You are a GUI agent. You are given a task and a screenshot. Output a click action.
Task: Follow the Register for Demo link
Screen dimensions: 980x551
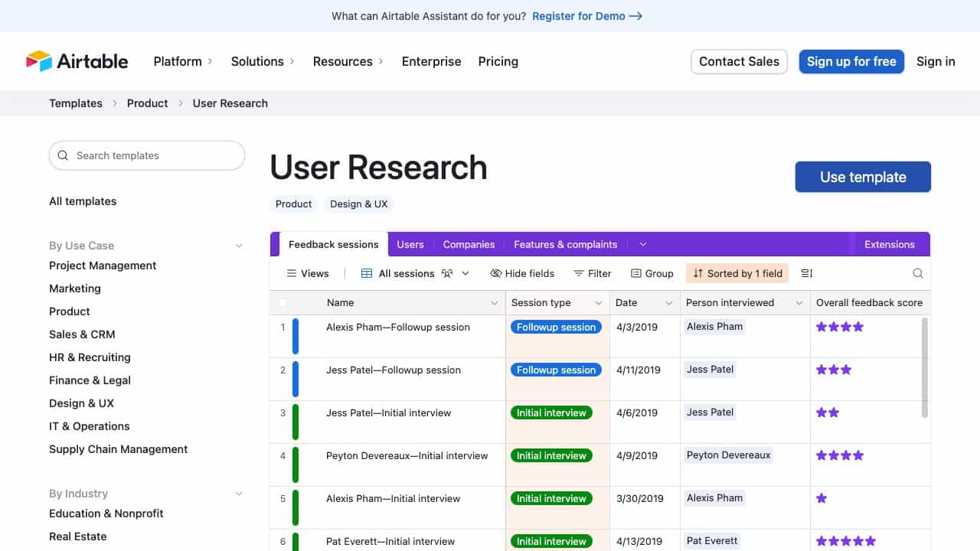[x=586, y=16]
